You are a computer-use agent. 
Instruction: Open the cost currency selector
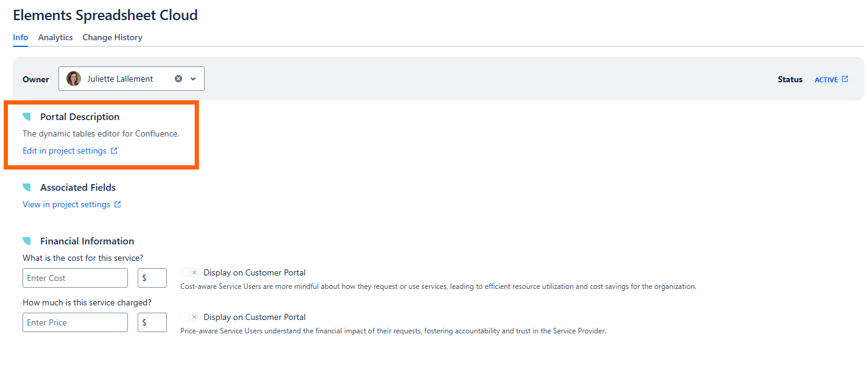(152, 278)
